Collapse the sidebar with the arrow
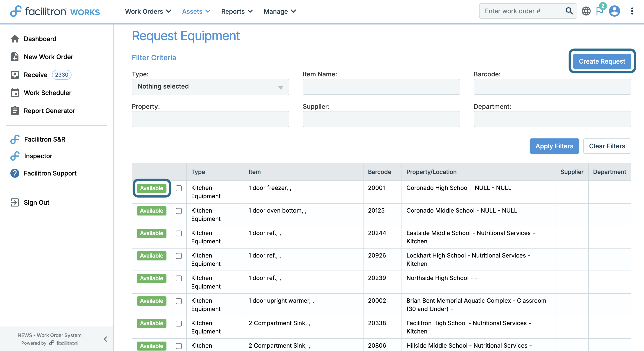 coord(105,339)
